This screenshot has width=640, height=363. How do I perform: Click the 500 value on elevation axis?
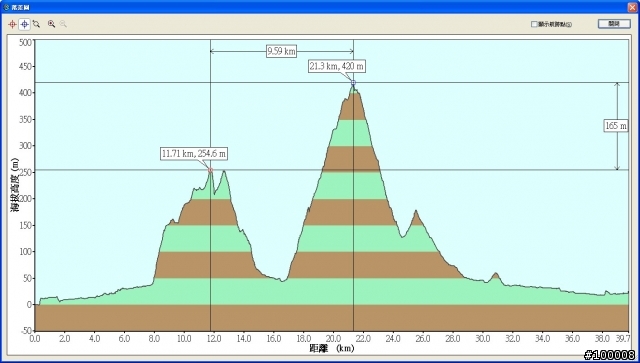(x=25, y=43)
